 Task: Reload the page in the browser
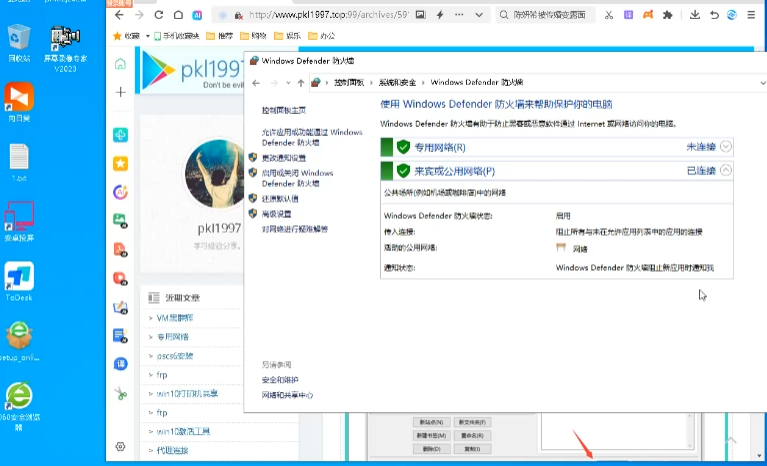[158, 15]
